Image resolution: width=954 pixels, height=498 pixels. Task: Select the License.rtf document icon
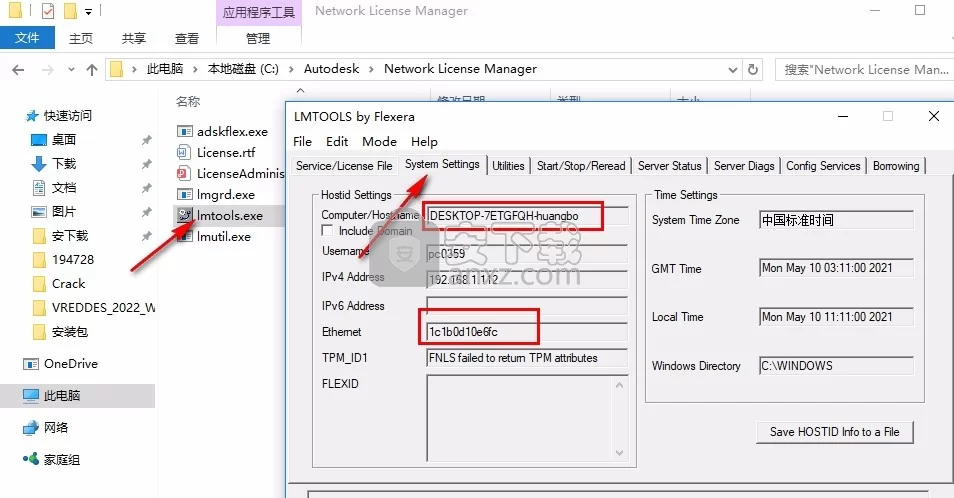(x=184, y=152)
